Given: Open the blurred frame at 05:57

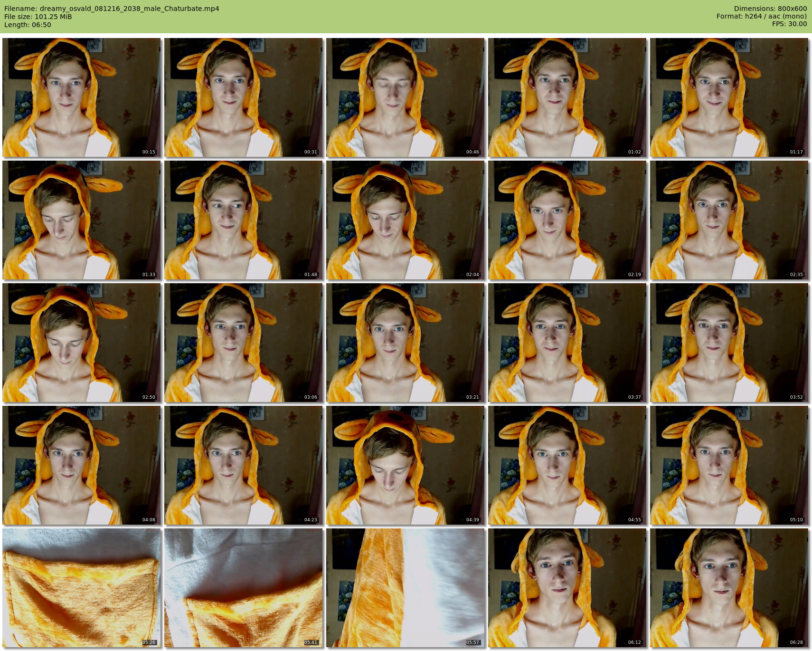Looking at the screenshot, I should tap(405, 588).
